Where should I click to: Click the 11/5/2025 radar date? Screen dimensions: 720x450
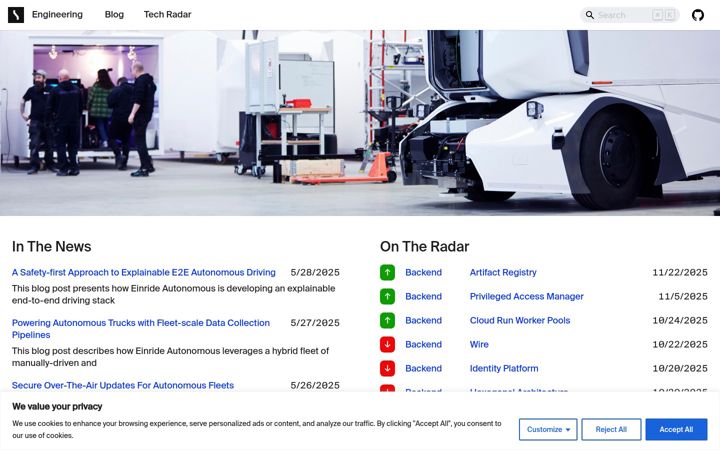[683, 296]
